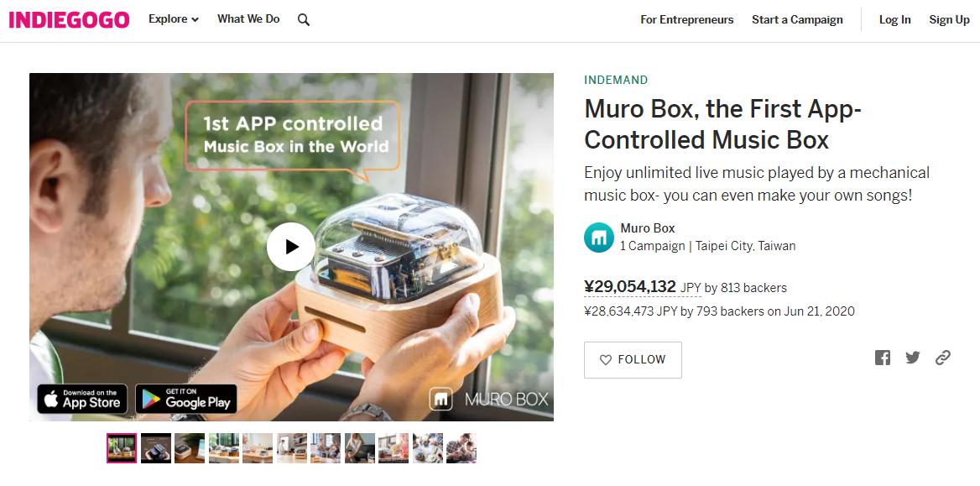Click the Muro Box round avatar logo
The height and width of the screenshot is (486, 980).
tap(599, 238)
